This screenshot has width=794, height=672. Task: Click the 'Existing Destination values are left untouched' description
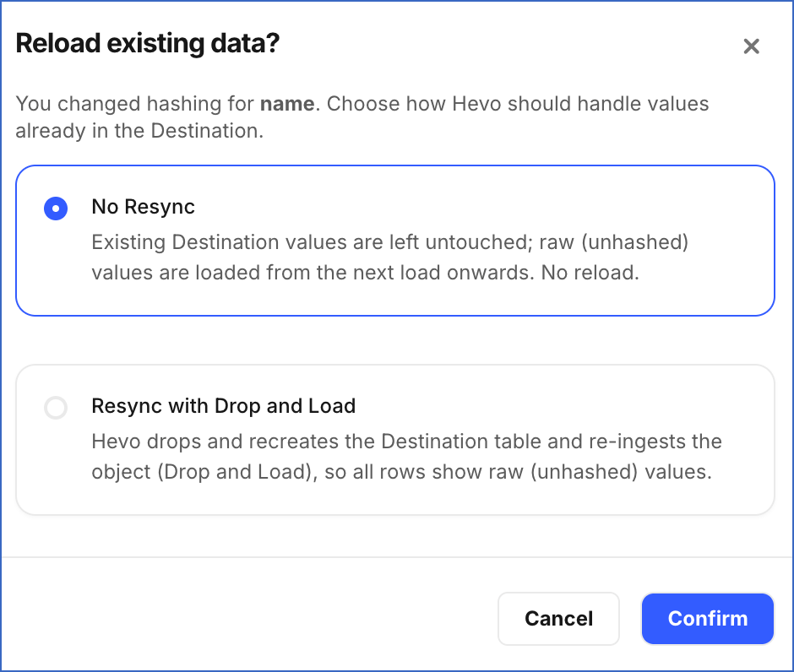coord(390,257)
